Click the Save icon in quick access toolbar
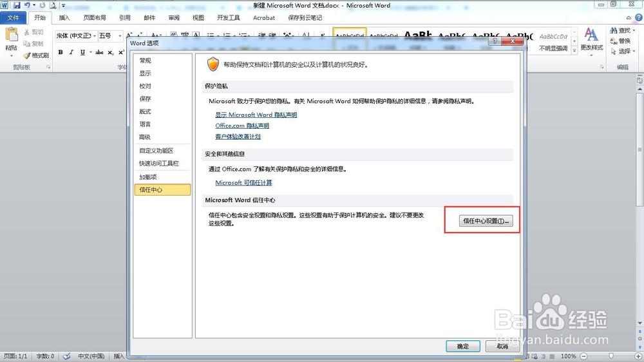 tap(17, 5)
